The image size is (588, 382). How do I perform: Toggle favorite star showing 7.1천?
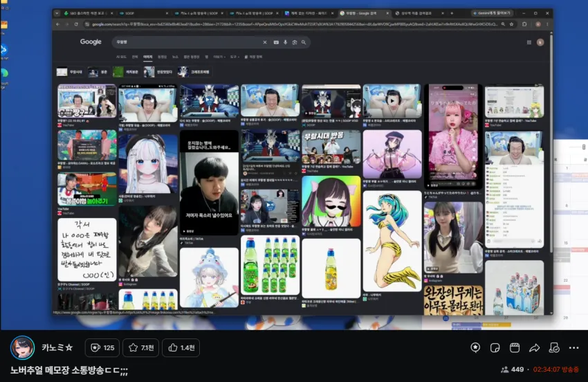[141, 348]
